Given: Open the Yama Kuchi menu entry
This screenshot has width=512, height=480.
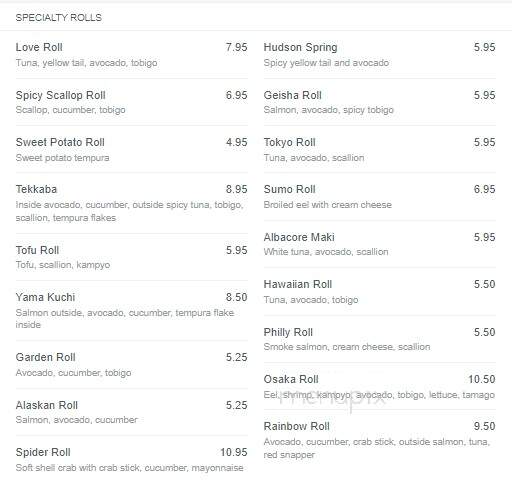Looking at the screenshot, I should point(45,297).
